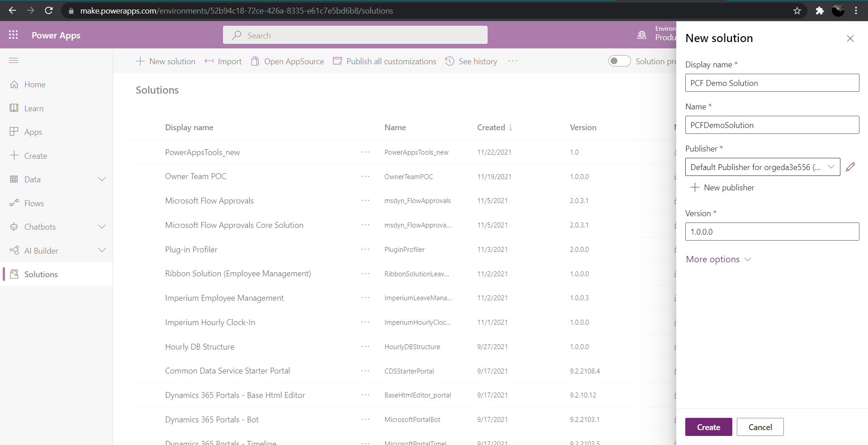
Task: Open the Owner Team POC solution
Action: [x=195, y=176]
